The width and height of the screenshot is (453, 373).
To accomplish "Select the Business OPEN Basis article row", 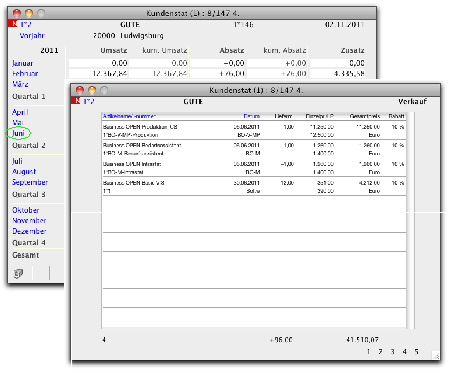I will coord(254,187).
